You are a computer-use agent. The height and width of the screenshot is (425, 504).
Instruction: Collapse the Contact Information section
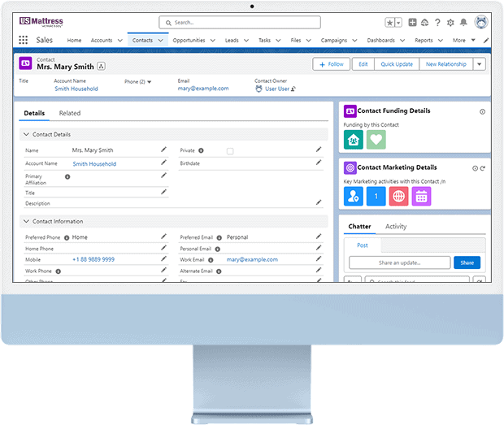pos(27,221)
